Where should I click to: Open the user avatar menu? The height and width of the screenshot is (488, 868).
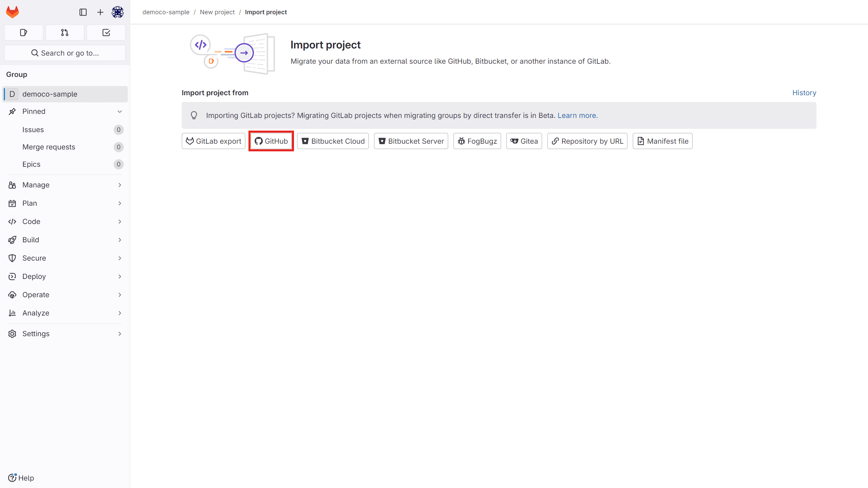click(118, 12)
